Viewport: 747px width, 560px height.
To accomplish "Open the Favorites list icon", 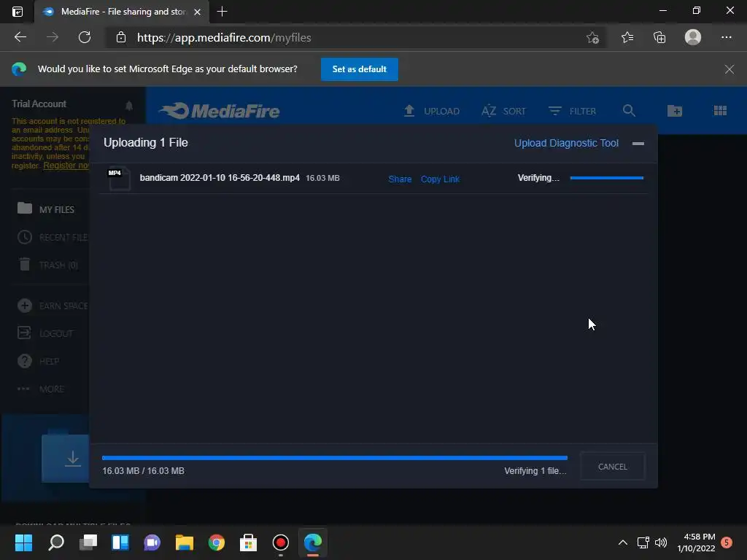I will point(627,37).
